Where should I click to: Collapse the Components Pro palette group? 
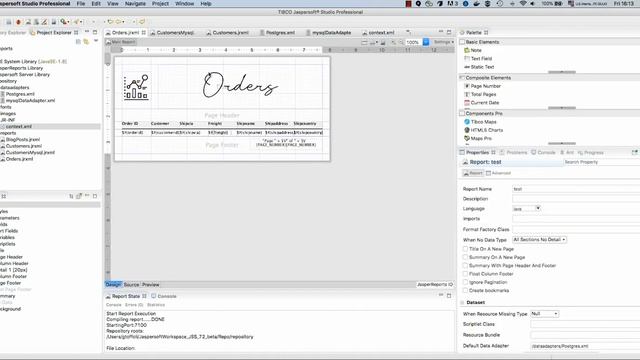tap(462, 113)
